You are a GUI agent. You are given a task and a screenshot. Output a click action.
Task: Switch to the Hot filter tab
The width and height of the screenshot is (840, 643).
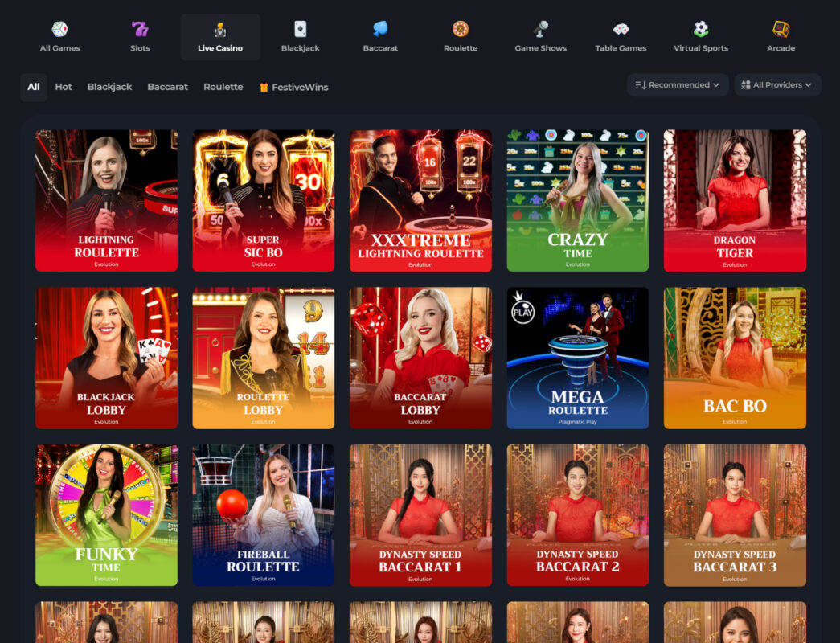pyautogui.click(x=64, y=87)
